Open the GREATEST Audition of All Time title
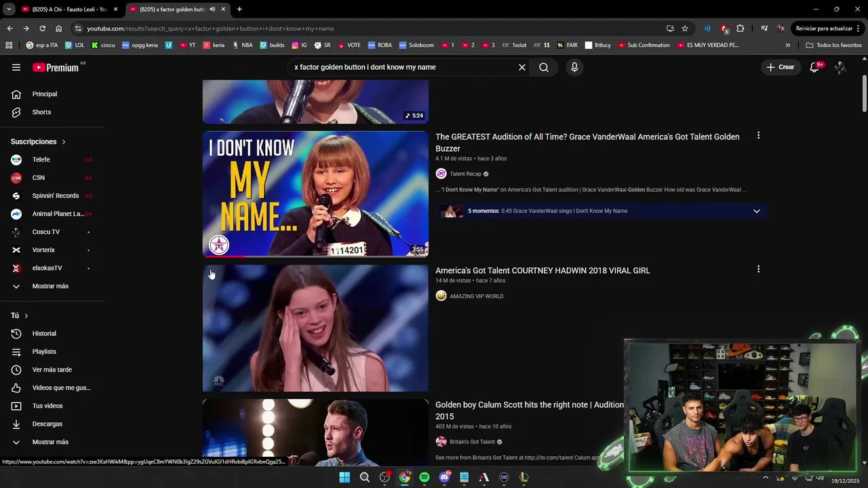868x488 pixels. point(587,142)
